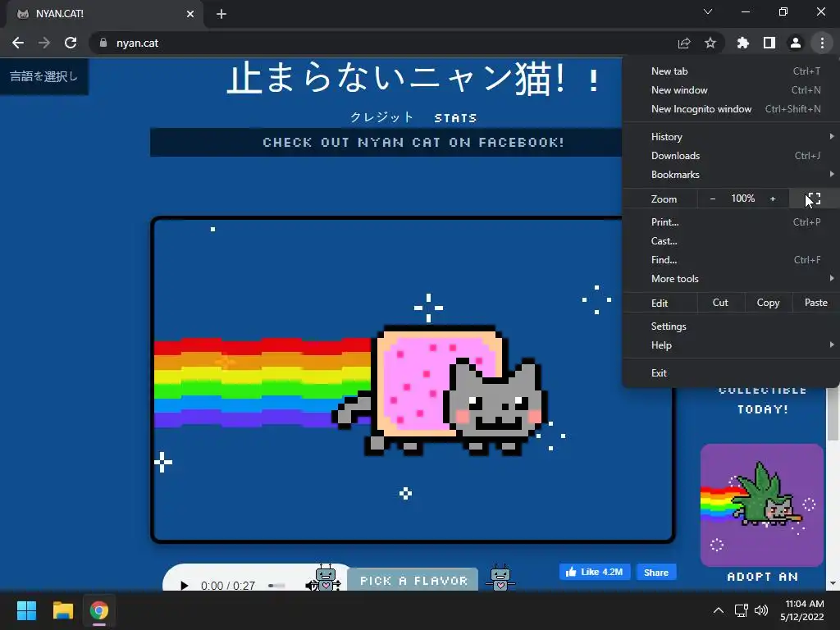Click the robot icon right of Pick a Flavor
This screenshot has height=630, width=840.
click(x=500, y=578)
